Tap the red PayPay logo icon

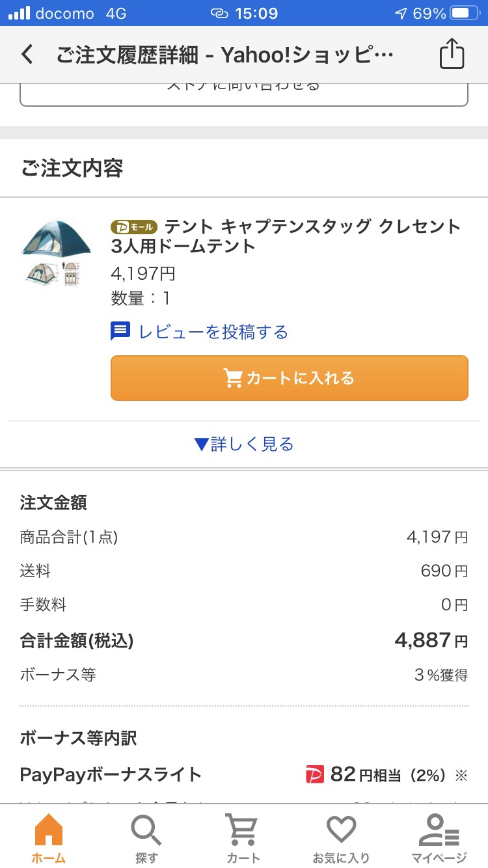coord(315,774)
